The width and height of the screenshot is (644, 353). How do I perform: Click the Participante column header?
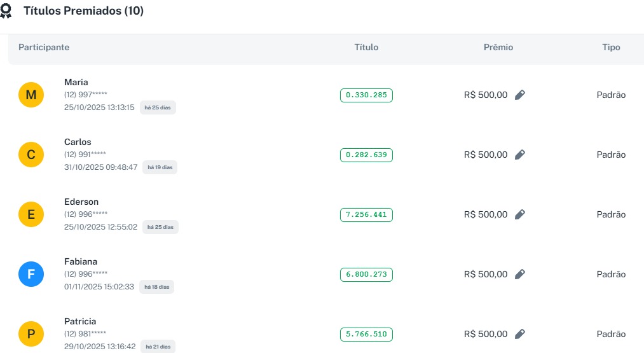(44, 48)
